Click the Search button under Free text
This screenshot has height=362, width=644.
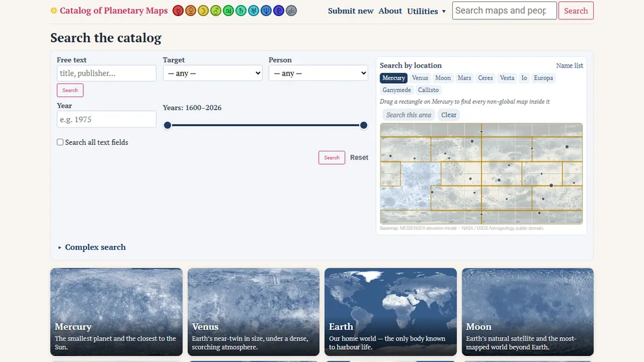[x=70, y=90]
